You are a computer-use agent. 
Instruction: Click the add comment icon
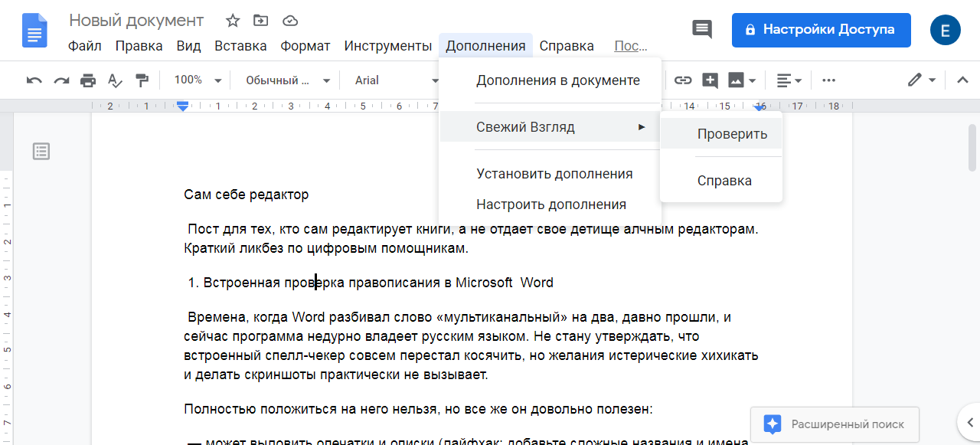[710, 80]
